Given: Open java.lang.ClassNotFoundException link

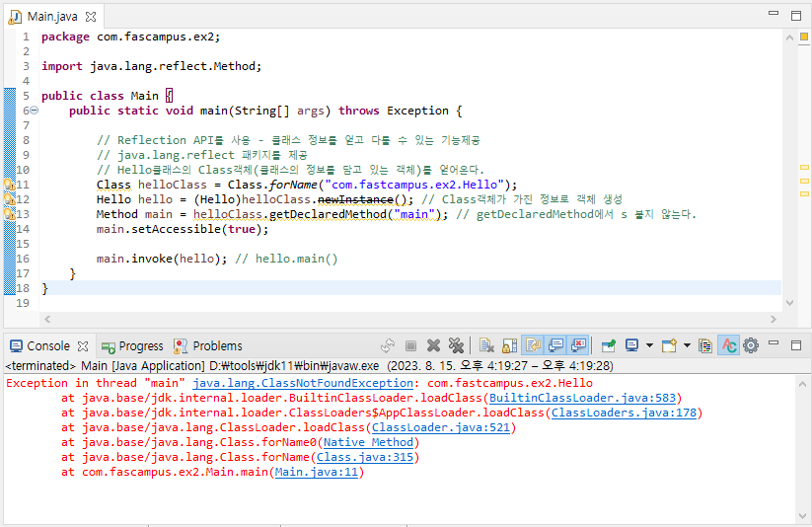Looking at the screenshot, I should (x=303, y=383).
